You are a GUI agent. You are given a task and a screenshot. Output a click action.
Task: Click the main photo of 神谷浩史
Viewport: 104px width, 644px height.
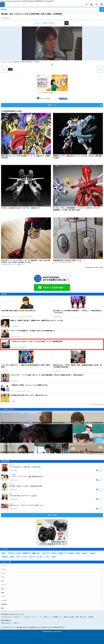[x=52, y=43]
